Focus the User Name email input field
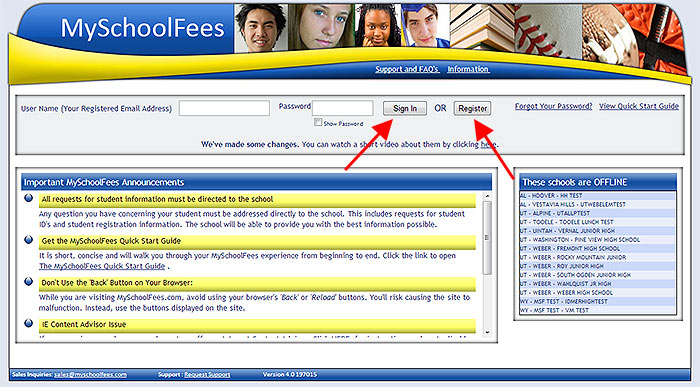This screenshot has width=700, height=387. coord(224,108)
